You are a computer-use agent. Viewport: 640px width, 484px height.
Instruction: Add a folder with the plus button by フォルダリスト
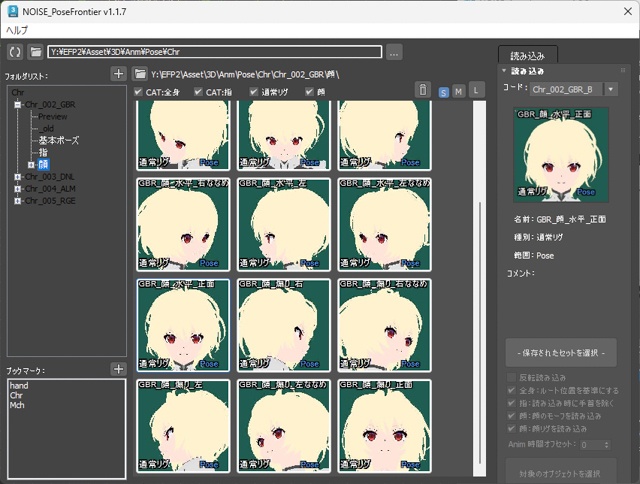[x=118, y=73]
